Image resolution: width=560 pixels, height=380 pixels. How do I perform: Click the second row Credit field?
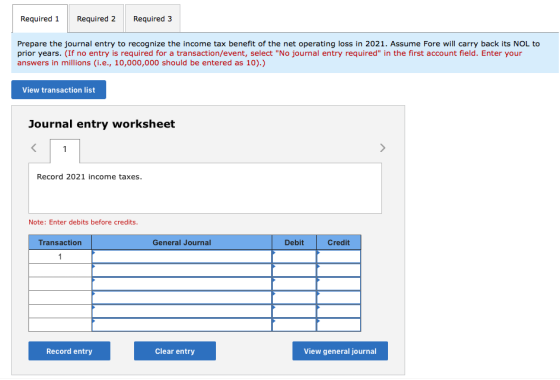[339, 270]
